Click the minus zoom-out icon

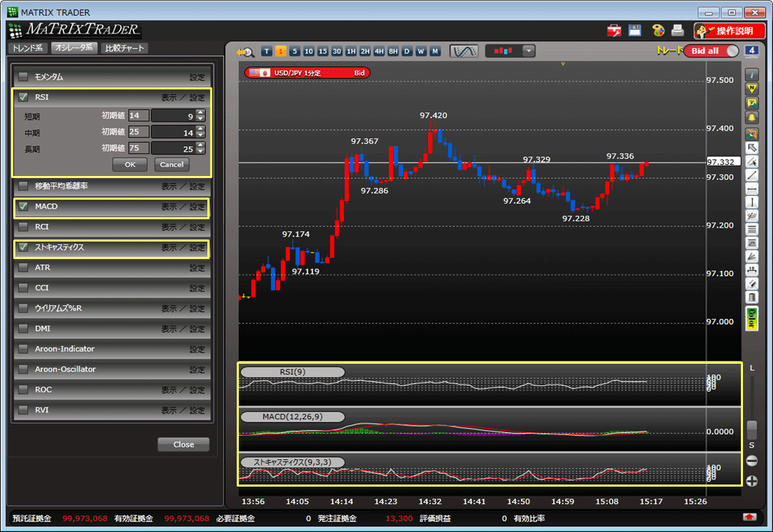752,461
